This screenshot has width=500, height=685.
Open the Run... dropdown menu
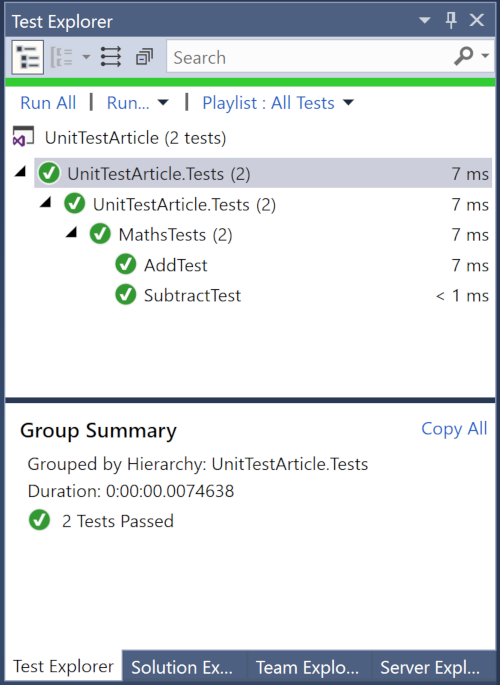click(x=137, y=103)
